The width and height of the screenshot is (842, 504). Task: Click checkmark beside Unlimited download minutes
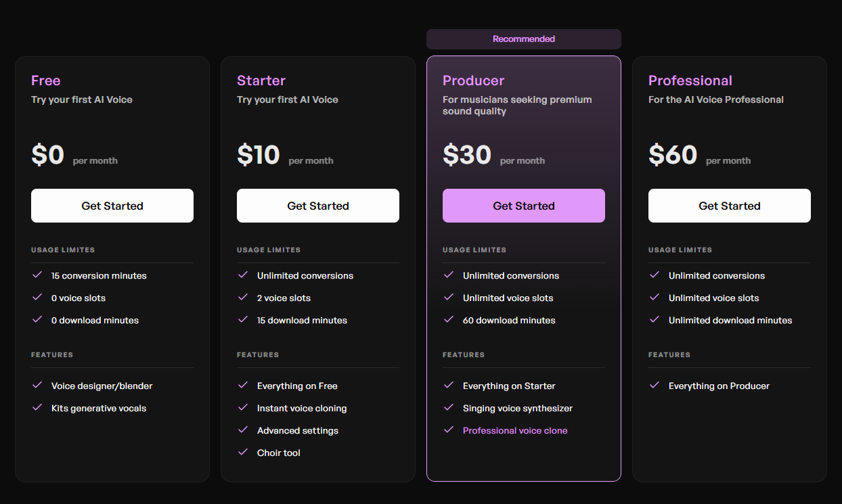pos(655,320)
